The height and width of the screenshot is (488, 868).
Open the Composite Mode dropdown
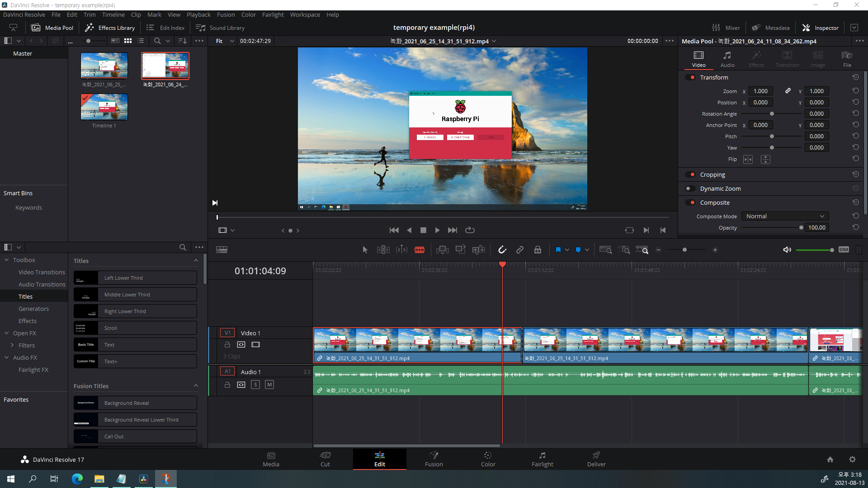[x=785, y=216]
